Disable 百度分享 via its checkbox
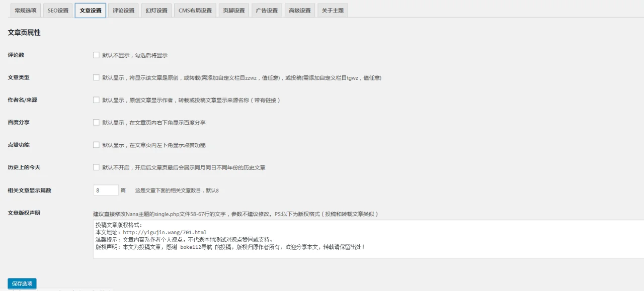The height and width of the screenshot is (291, 644). (x=96, y=122)
